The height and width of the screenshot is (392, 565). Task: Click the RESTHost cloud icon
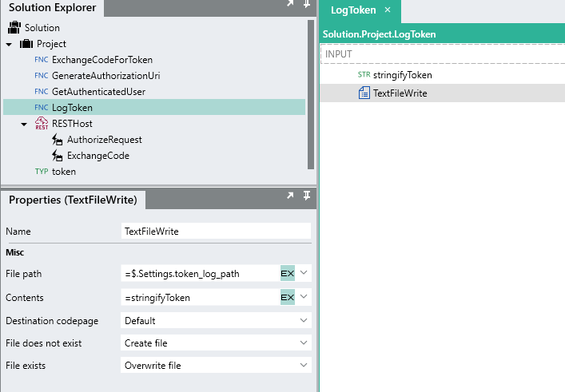pyautogui.click(x=42, y=124)
